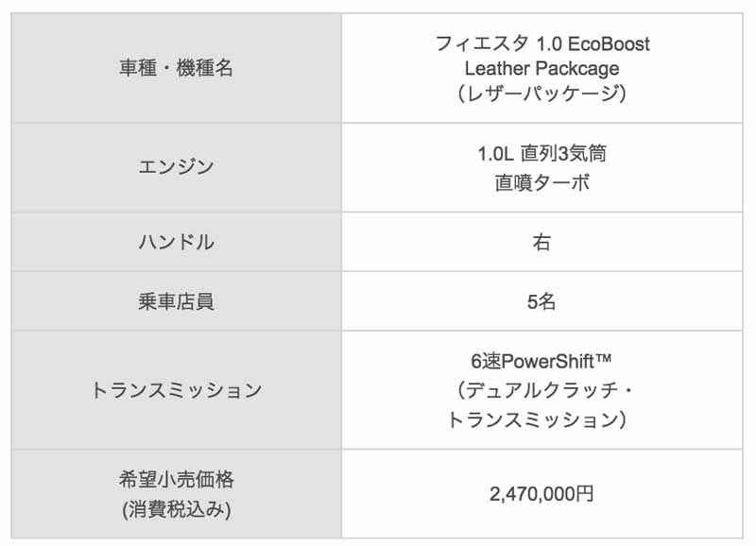Click the (レザーパッケージ) text
756x546 pixels.
(541, 93)
